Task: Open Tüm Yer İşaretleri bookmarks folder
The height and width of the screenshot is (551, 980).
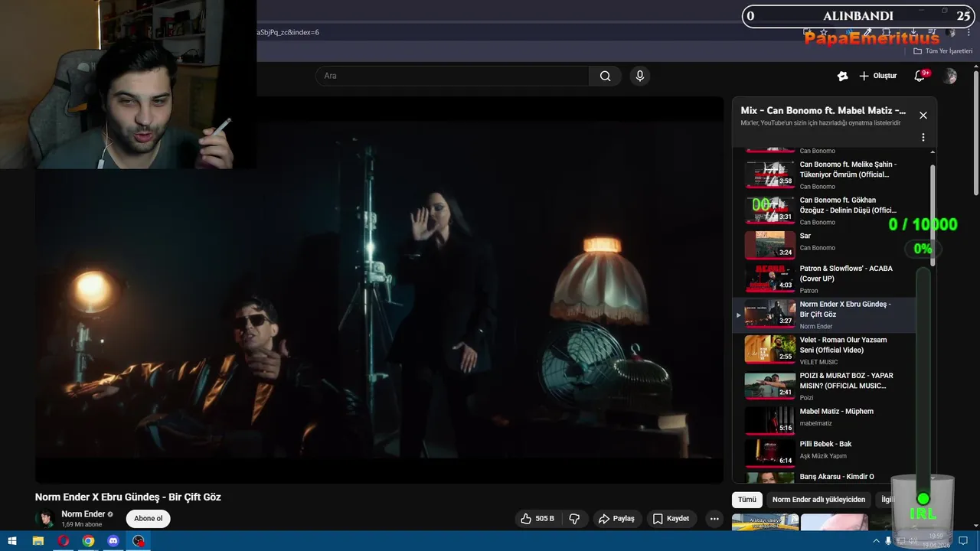Action: point(943,51)
